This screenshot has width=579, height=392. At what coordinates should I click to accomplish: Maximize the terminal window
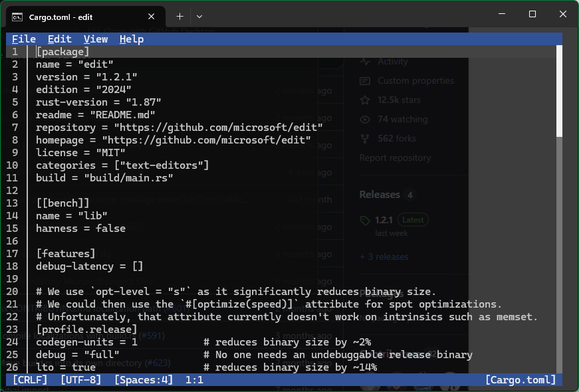click(532, 15)
